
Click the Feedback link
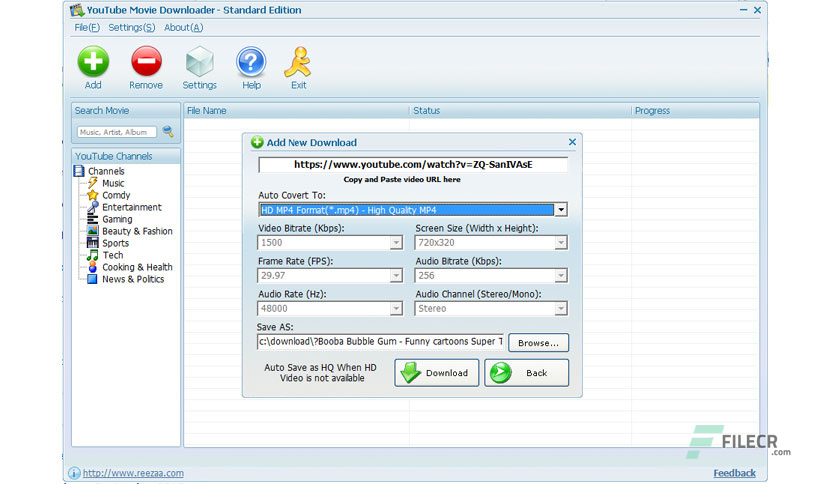734,473
